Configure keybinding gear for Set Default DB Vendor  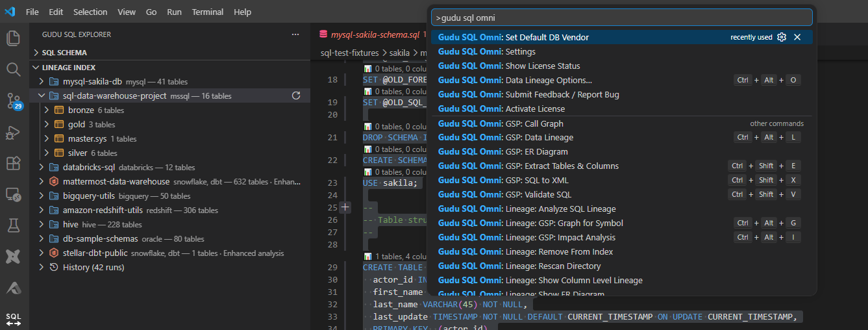point(782,37)
